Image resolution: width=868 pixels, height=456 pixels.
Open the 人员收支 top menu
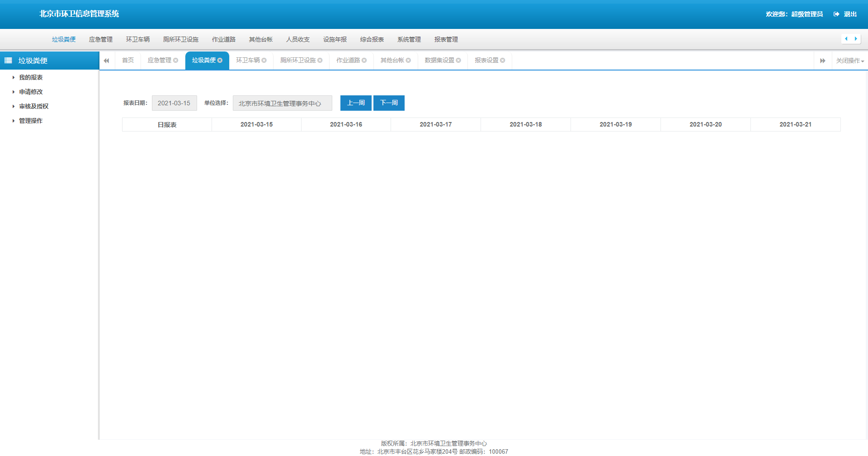(298, 40)
